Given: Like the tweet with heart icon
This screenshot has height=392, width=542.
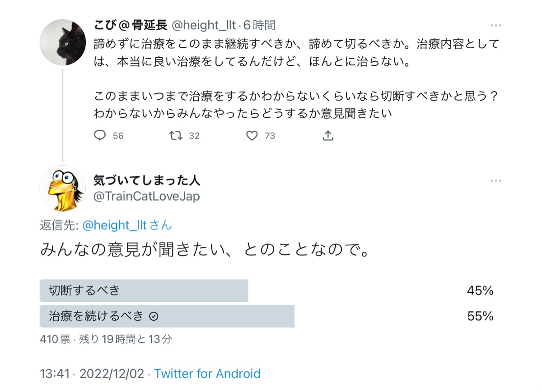Looking at the screenshot, I should pyautogui.click(x=252, y=135).
